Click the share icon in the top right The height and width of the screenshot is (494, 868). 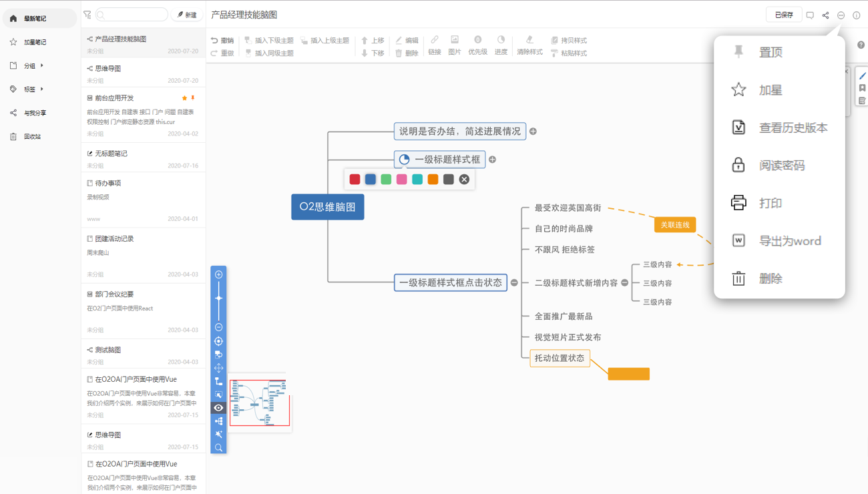click(825, 15)
